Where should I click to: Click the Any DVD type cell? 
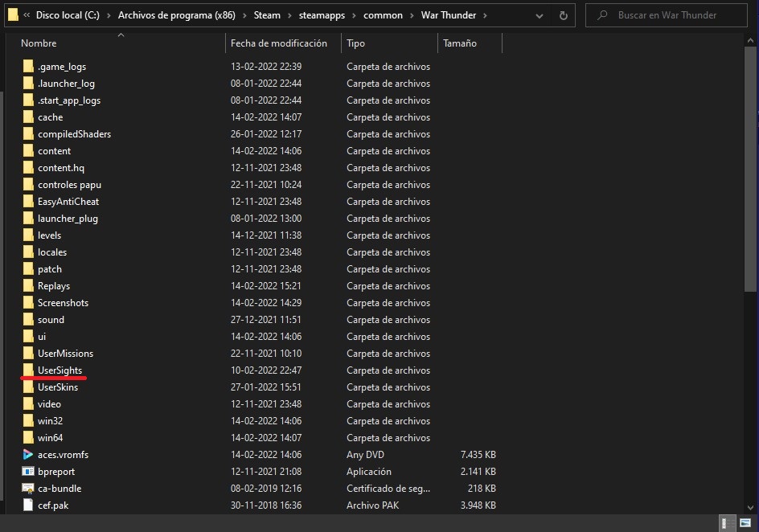click(x=366, y=455)
